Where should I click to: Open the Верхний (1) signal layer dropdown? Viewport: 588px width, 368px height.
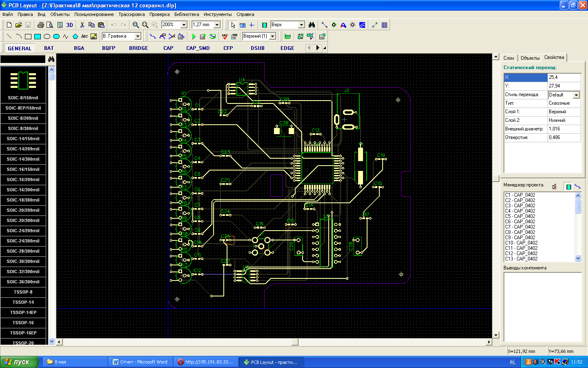click(272, 36)
